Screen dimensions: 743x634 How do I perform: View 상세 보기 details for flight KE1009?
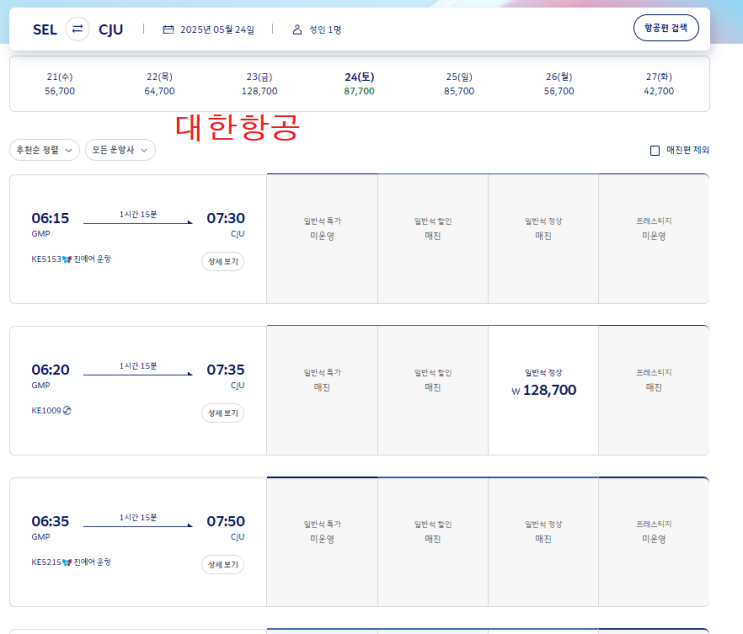[222, 413]
